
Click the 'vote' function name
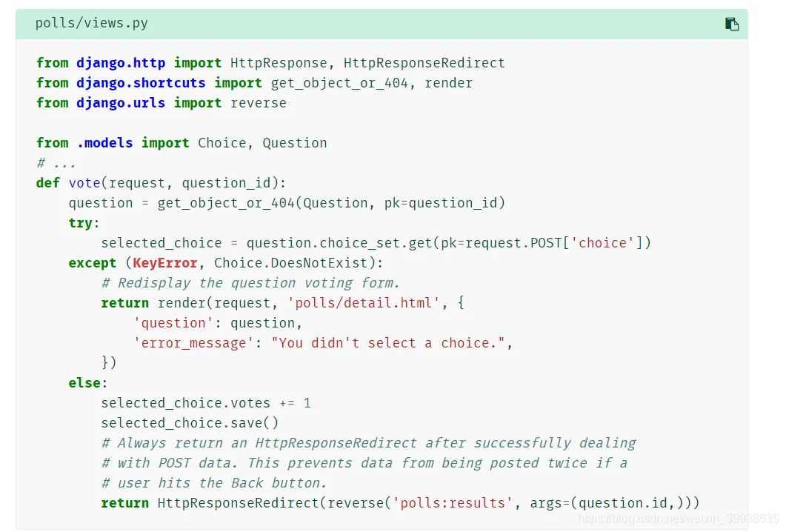pyautogui.click(x=84, y=183)
